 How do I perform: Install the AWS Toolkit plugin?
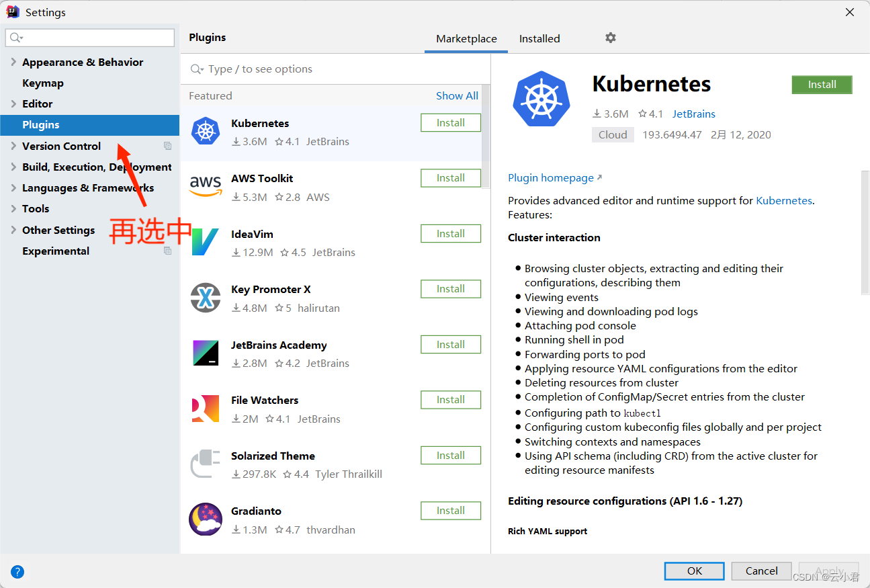point(451,178)
